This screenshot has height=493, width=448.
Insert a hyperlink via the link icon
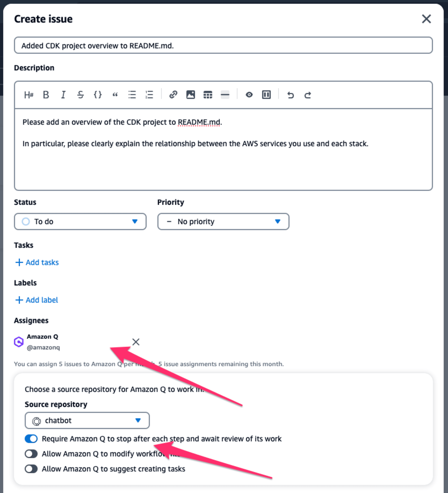[x=173, y=95]
